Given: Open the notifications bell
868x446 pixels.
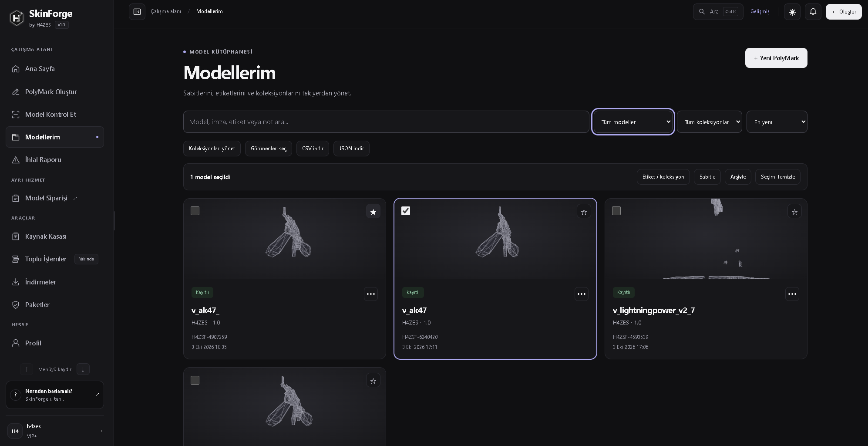Looking at the screenshot, I should (813, 12).
